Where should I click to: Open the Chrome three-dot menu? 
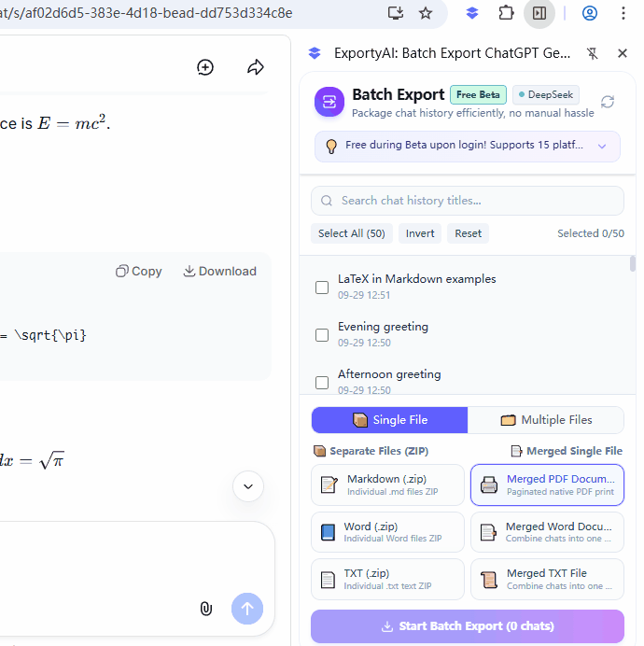click(x=623, y=13)
